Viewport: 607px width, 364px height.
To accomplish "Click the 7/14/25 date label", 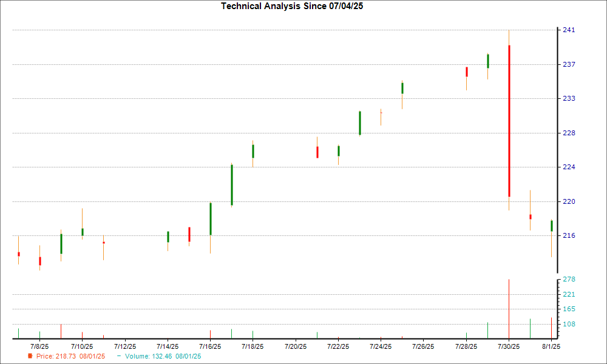I will (168, 346).
